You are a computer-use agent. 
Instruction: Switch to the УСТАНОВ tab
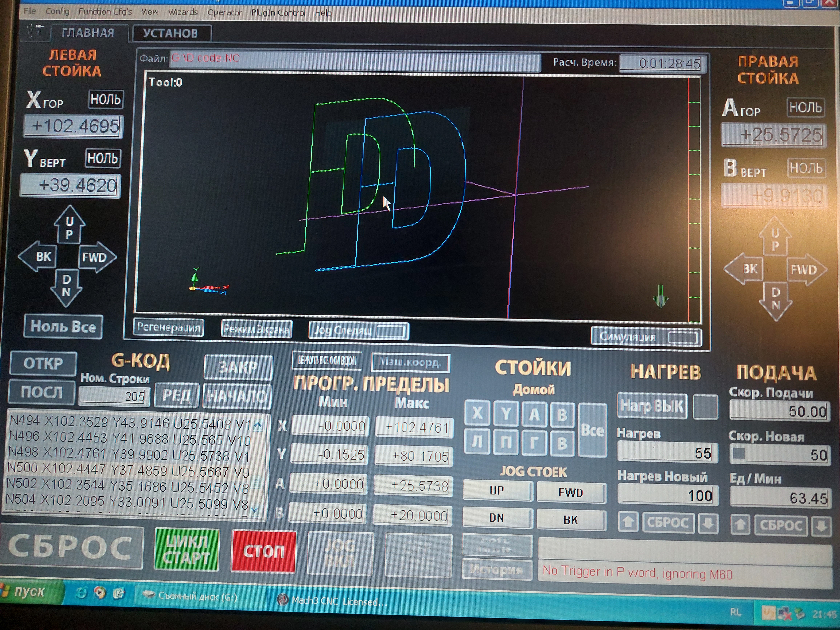point(171,33)
